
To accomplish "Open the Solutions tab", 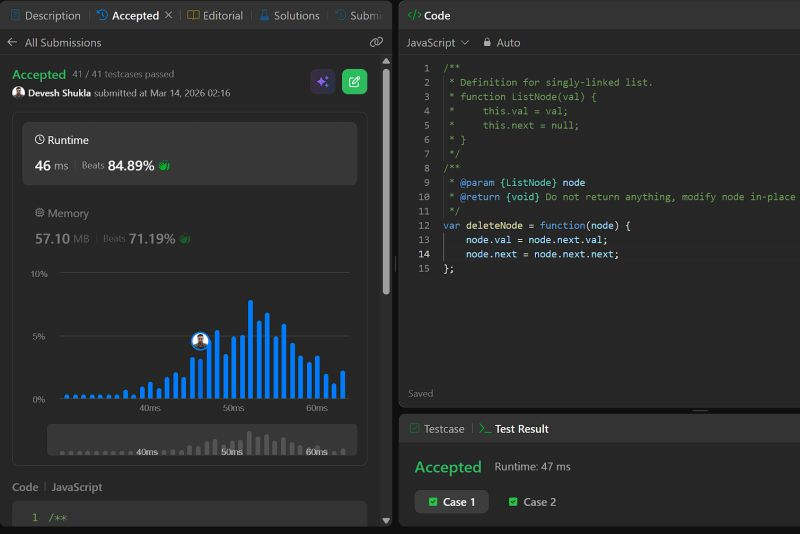I will tap(289, 16).
